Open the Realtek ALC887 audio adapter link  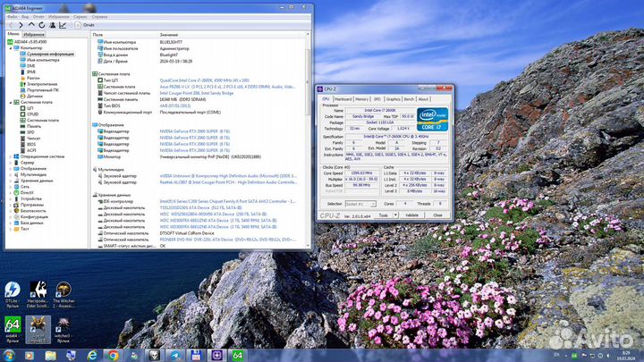click(228, 182)
